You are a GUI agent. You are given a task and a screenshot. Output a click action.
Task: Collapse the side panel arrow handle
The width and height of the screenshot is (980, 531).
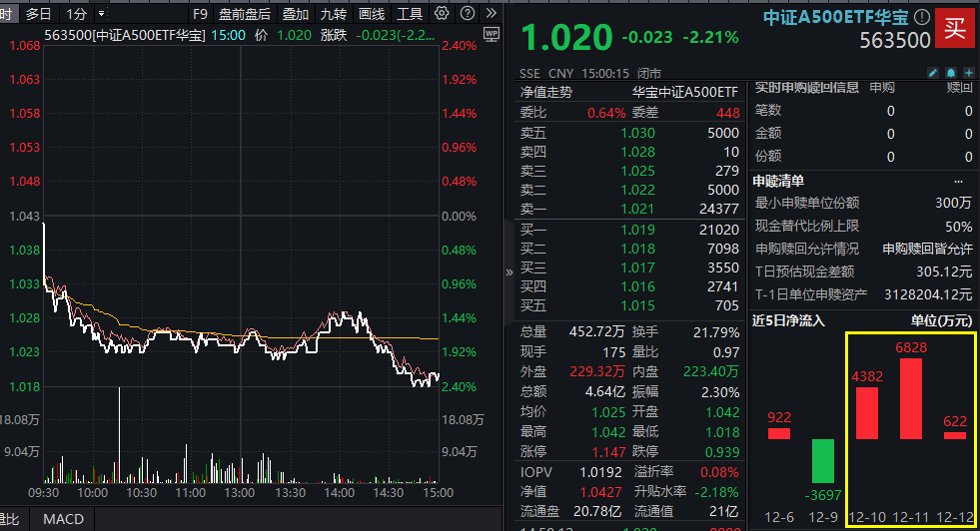(x=508, y=272)
